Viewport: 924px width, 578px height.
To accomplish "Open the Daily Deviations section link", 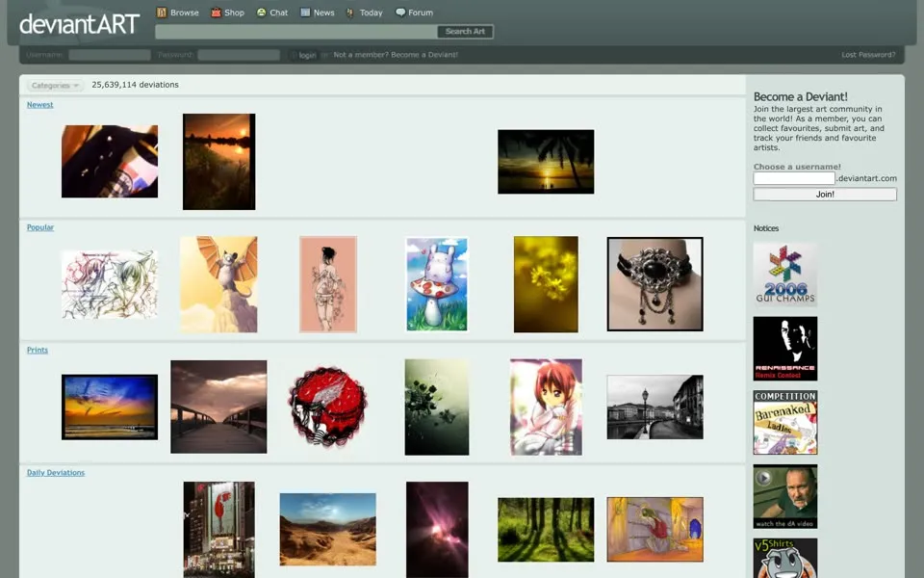I will (56, 472).
